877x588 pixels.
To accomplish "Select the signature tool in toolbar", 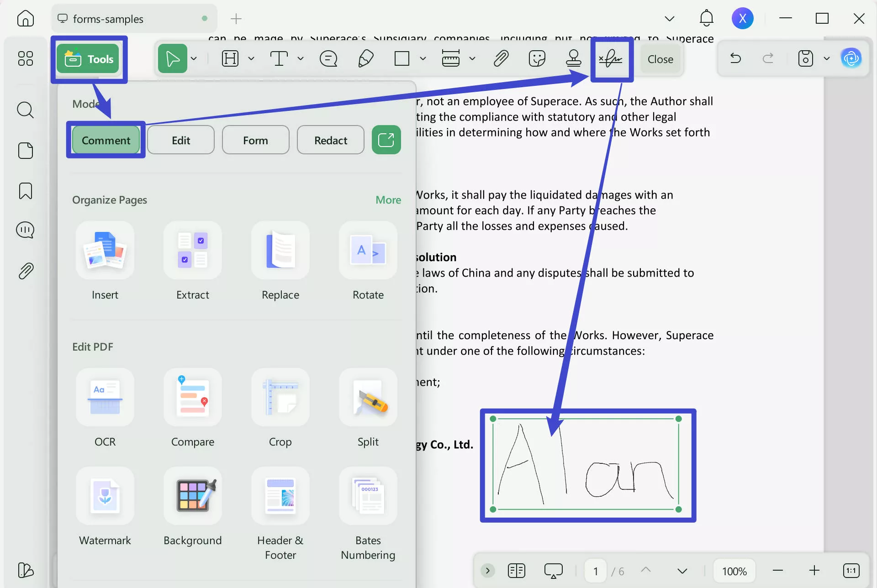I will (x=611, y=59).
